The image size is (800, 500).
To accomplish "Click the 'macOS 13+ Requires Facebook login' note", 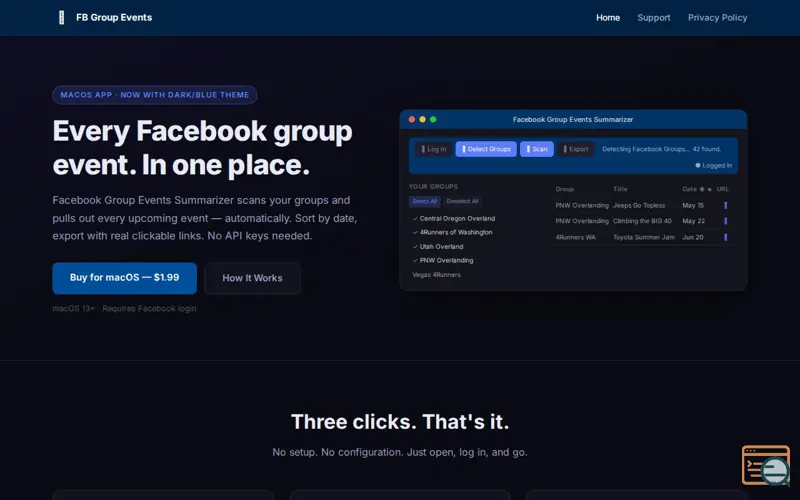I will point(124,308).
